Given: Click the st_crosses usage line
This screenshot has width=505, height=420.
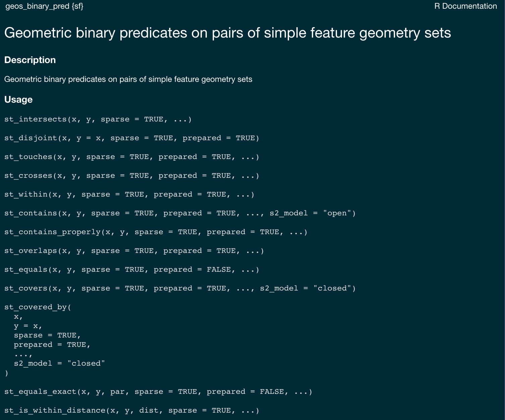Looking at the screenshot, I should [132, 176].
